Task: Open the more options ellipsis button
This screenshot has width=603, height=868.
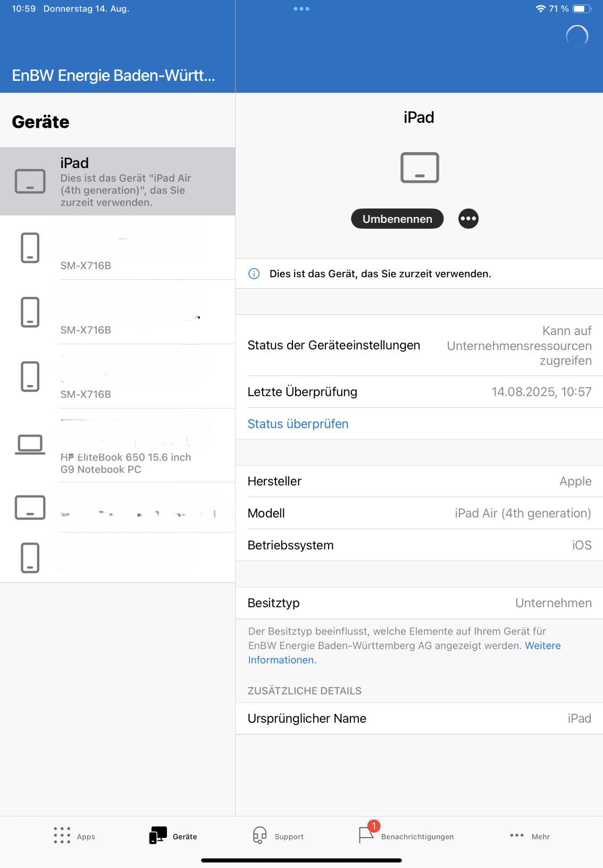Action: click(468, 219)
